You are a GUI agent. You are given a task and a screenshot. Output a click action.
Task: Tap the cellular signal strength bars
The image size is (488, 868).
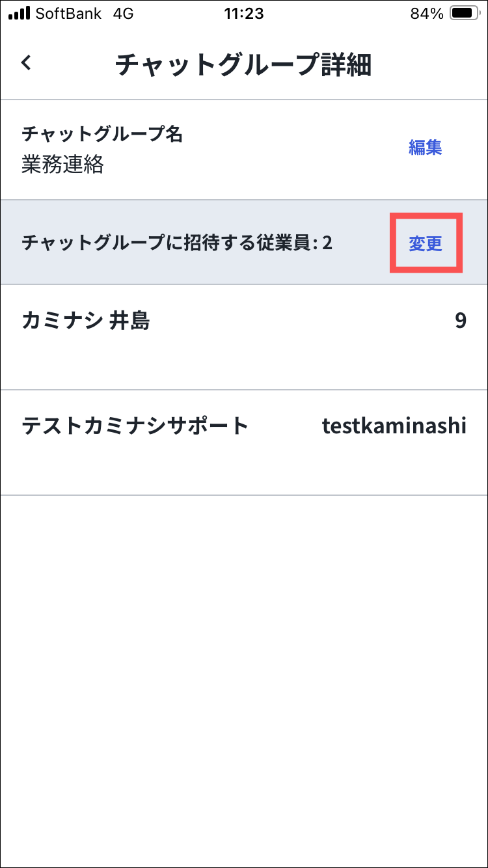tap(19, 14)
